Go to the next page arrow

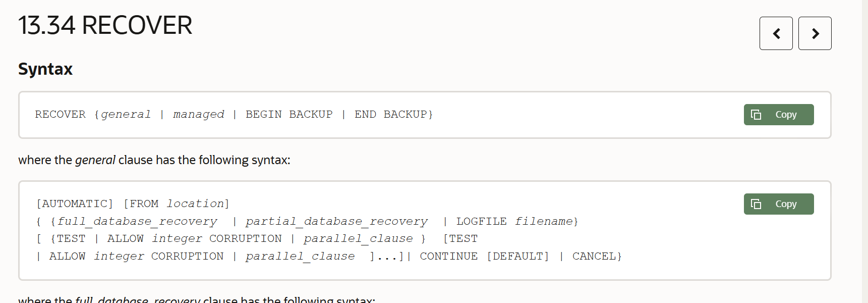(x=815, y=33)
